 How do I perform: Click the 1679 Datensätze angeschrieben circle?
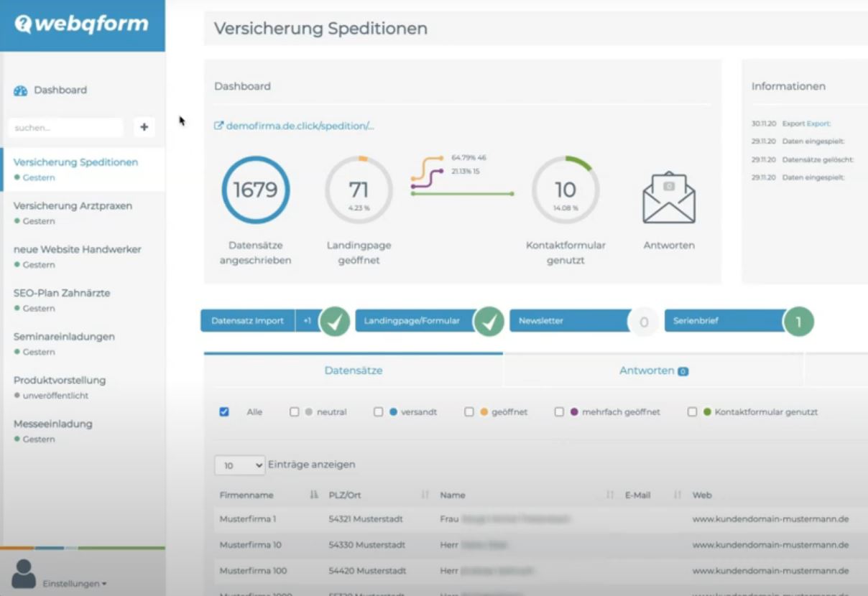256,190
